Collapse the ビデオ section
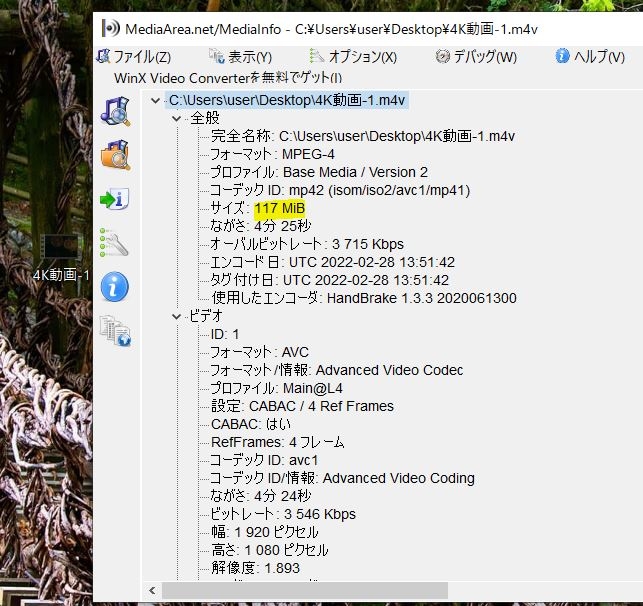643x606 pixels. (x=177, y=317)
